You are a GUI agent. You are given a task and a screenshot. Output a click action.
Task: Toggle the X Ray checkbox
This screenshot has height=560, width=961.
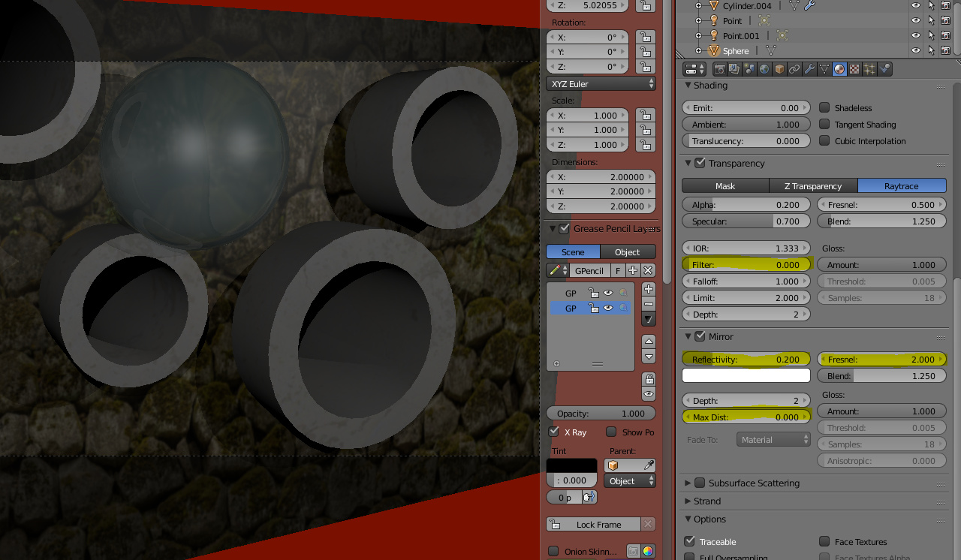point(554,432)
